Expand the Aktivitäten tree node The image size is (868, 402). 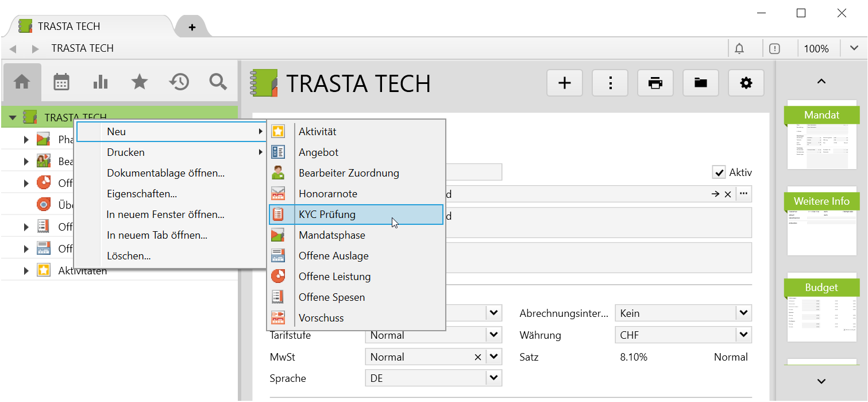[x=26, y=270]
